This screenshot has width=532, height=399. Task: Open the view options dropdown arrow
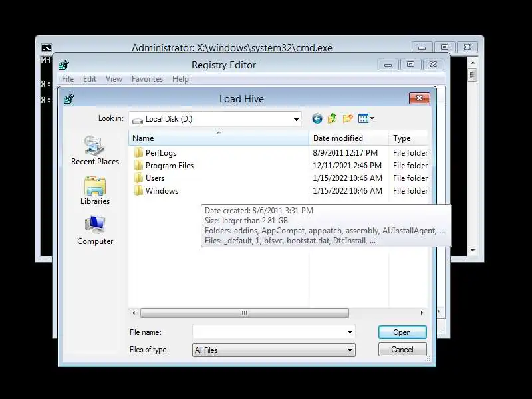[x=372, y=118]
